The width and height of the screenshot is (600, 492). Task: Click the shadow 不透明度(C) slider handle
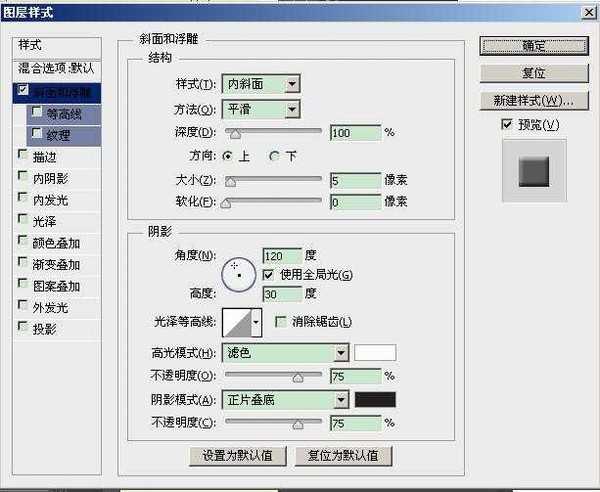[x=298, y=424]
